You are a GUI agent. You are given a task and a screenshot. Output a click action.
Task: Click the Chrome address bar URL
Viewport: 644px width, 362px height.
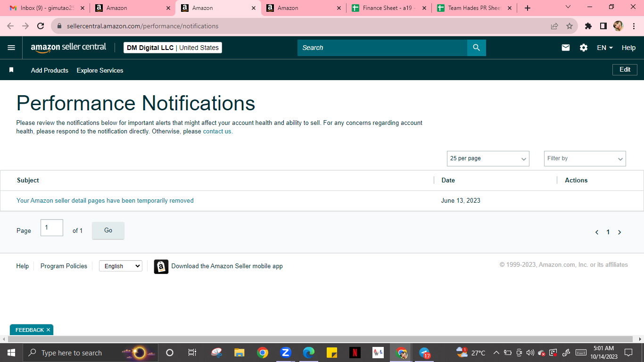tap(142, 26)
